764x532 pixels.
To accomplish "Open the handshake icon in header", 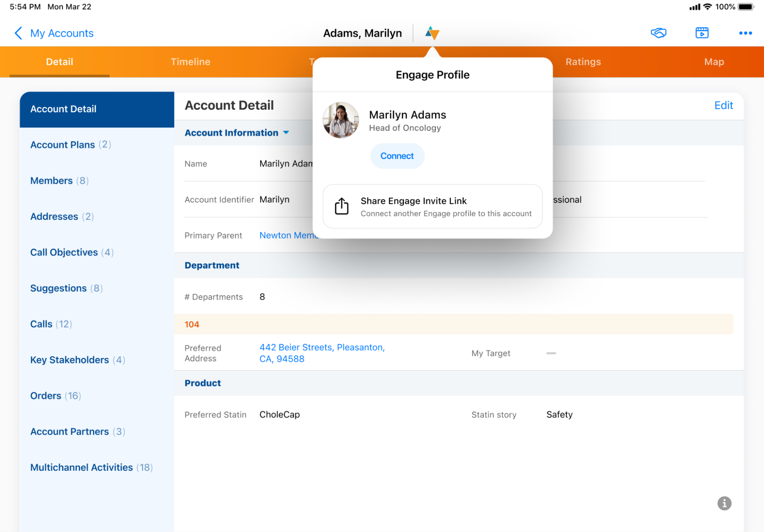I will pos(658,33).
